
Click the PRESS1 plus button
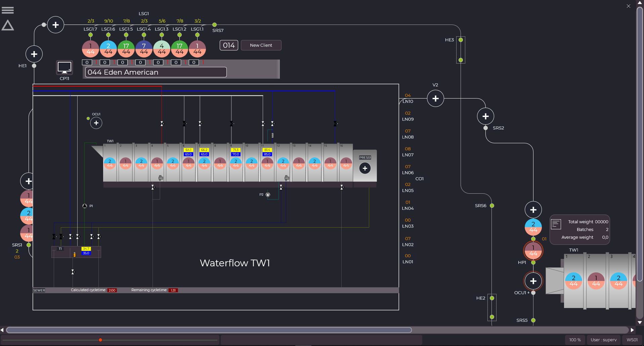click(x=365, y=168)
